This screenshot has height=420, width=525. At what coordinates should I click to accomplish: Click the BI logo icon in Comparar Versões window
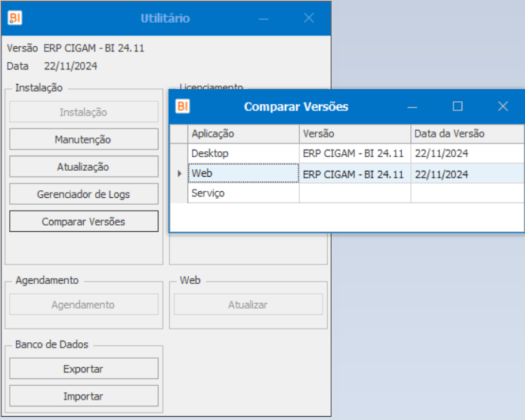[183, 107]
